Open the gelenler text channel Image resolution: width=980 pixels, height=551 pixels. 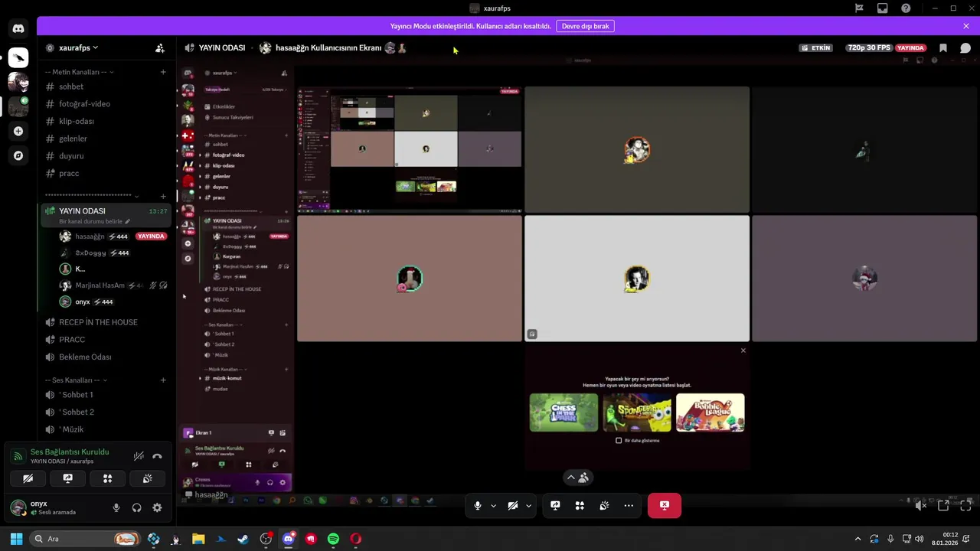(107, 139)
